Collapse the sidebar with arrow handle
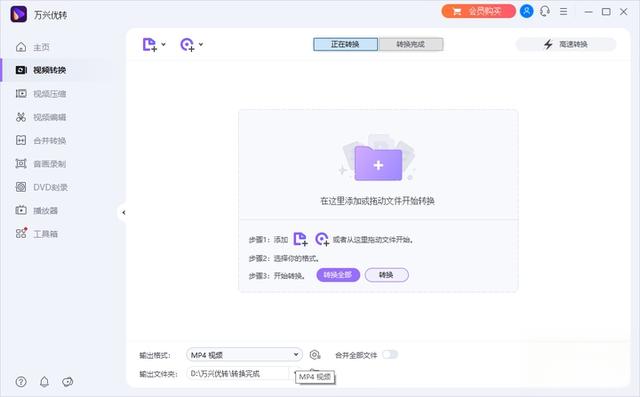The height and width of the screenshot is (397, 640). click(123, 213)
